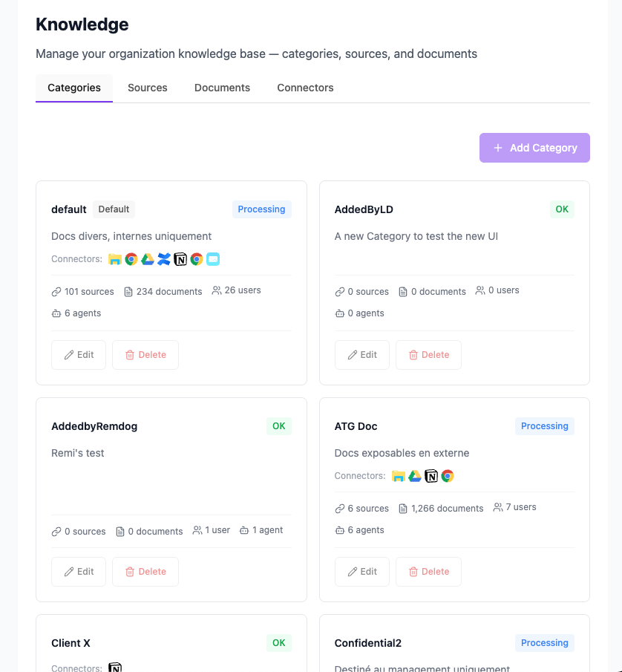Image resolution: width=622 pixels, height=672 pixels.
Task: Select the Categories tab
Action: pos(73,87)
